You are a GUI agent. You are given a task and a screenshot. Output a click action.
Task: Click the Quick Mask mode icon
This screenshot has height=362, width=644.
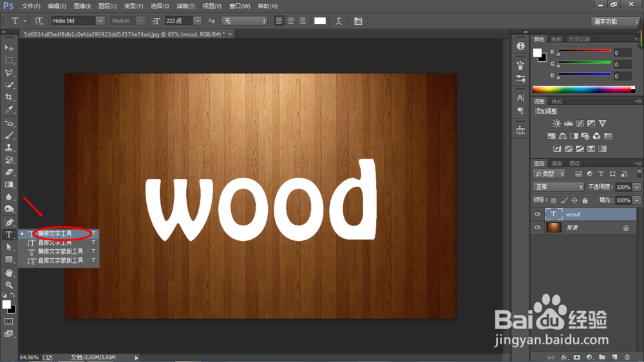pos(8,321)
